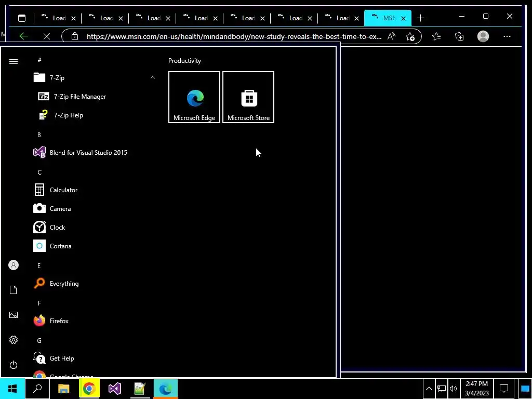Open 7-Zip Help
Viewport: 532px width, 399px height.
pyautogui.click(x=95, y=115)
